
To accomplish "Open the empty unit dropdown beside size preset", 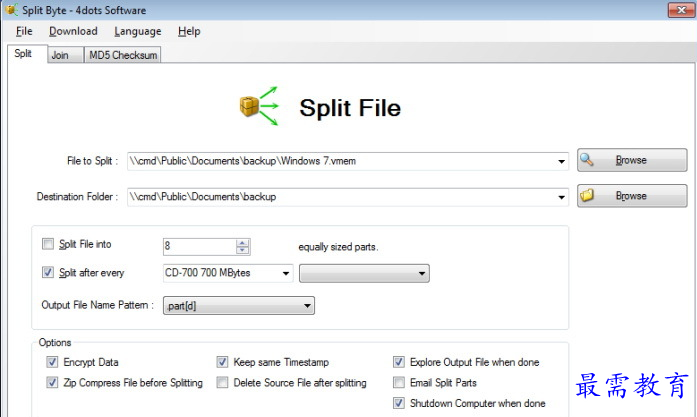I will tap(364, 273).
